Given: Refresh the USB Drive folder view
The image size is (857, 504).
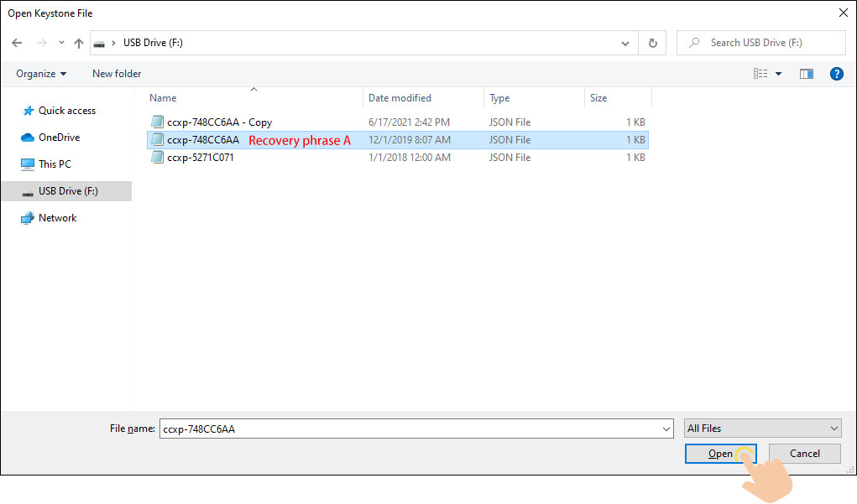Looking at the screenshot, I should [652, 43].
